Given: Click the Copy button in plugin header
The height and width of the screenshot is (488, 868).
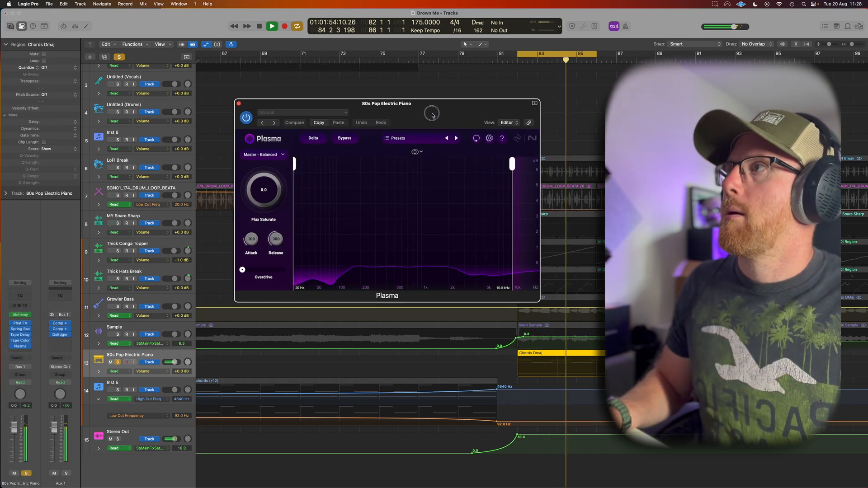Looking at the screenshot, I should pos(319,122).
